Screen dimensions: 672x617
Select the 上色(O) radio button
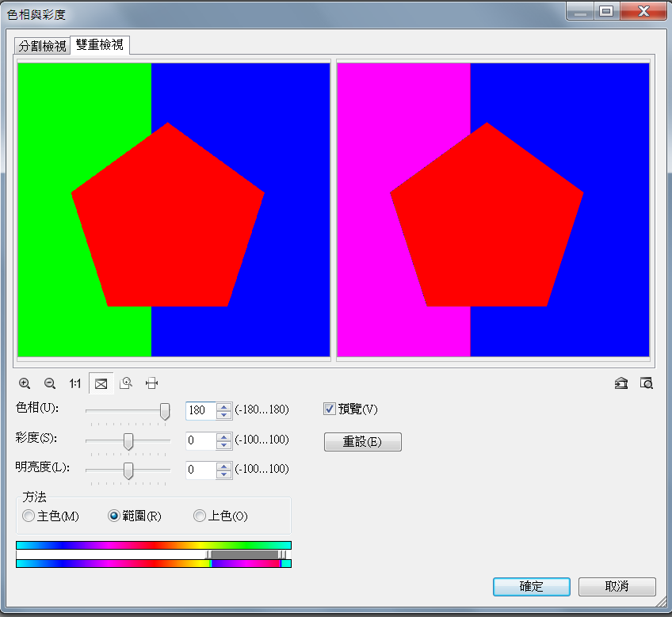point(199,516)
